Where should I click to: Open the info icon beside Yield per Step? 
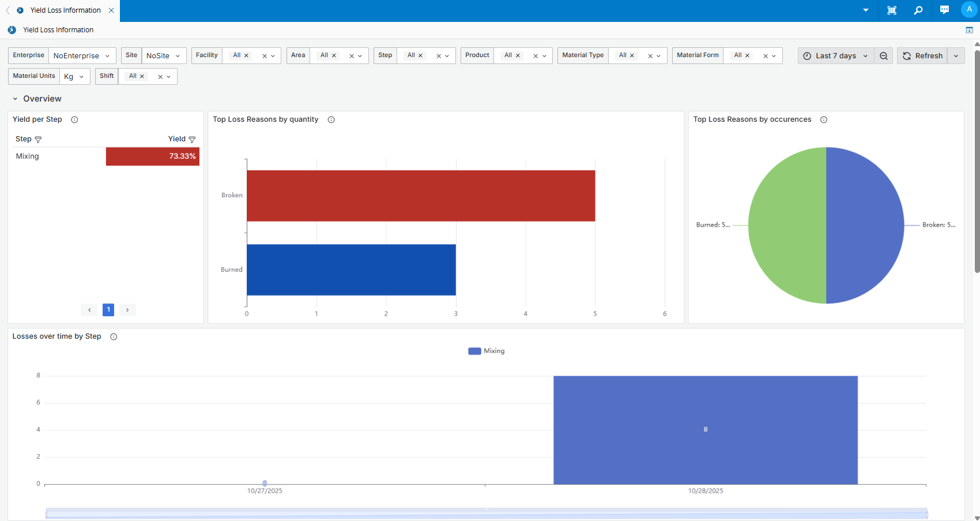(74, 119)
